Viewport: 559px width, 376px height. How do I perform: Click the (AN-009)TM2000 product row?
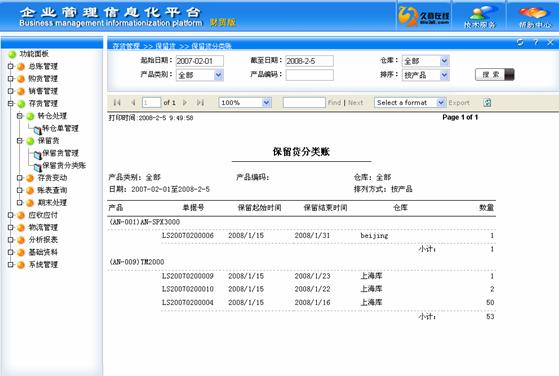coord(137,262)
